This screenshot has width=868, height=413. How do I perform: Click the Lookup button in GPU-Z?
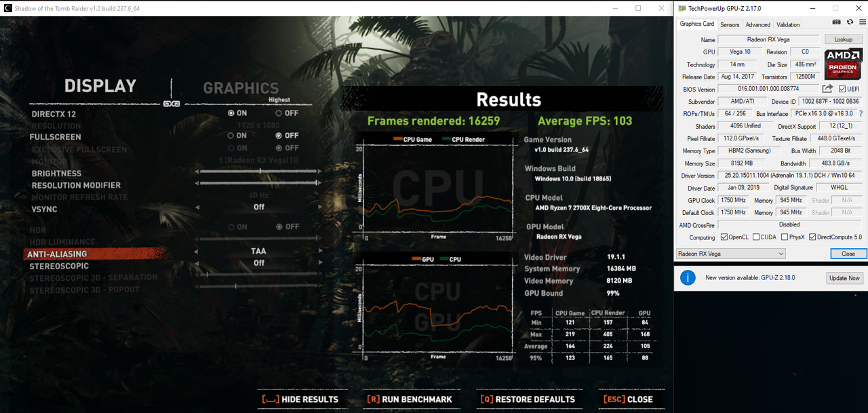pyautogui.click(x=843, y=39)
